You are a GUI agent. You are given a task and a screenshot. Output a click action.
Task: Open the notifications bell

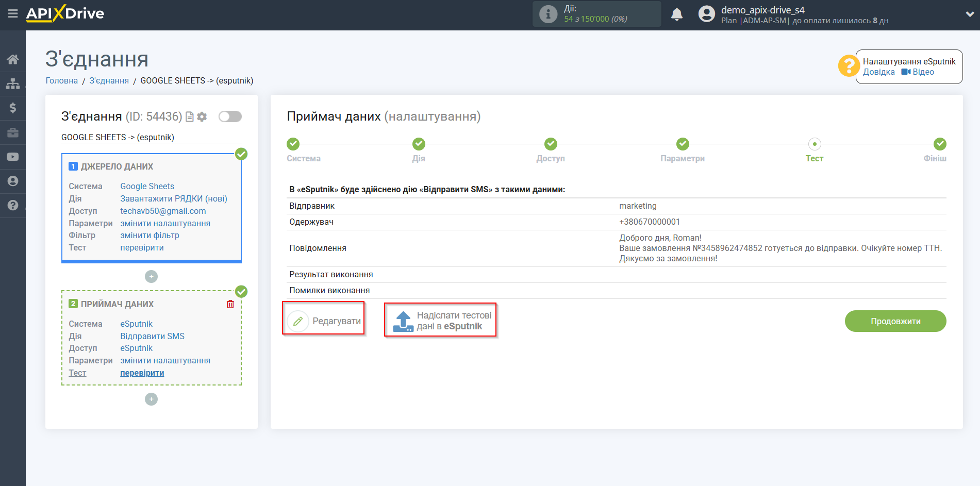[x=677, y=14]
